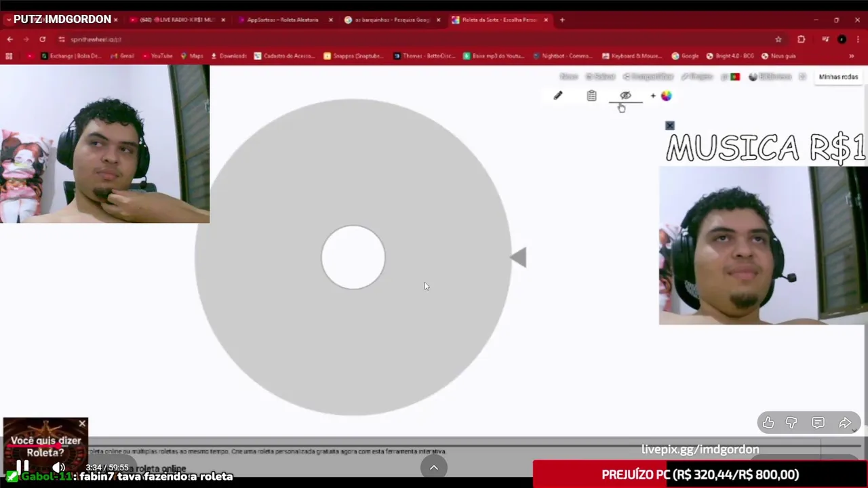Image resolution: width=868 pixels, height=488 pixels.
Task: Reload the current page
Action: click(x=42, y=39)
